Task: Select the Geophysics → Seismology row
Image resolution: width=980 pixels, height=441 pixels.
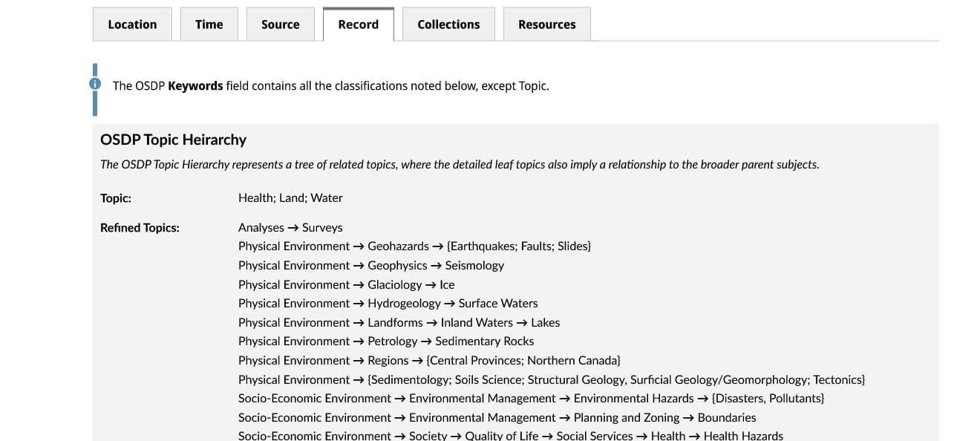Action: pos(371,266)
